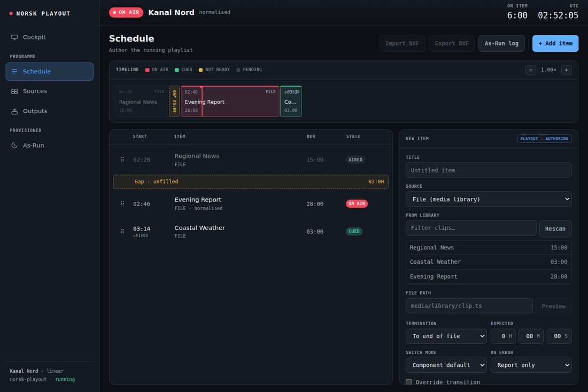Click the Cockpit monitor icon

14,37
